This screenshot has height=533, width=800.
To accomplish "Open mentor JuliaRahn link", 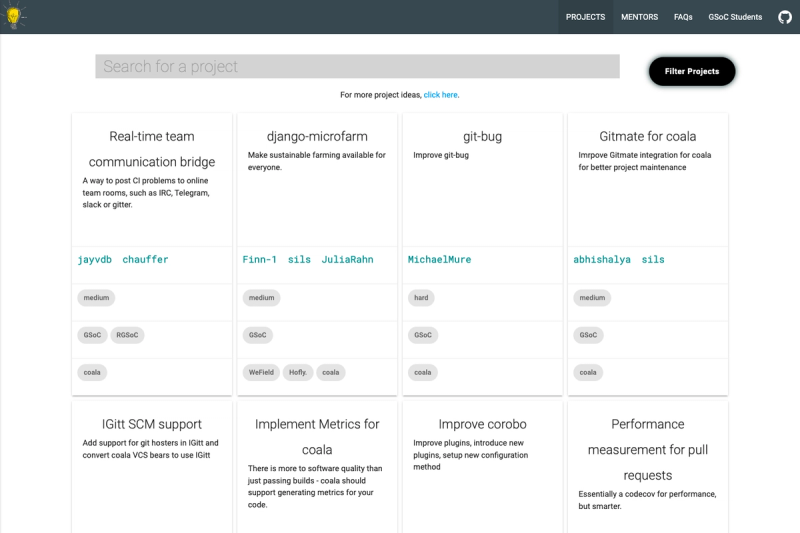I will coord(347,260).
